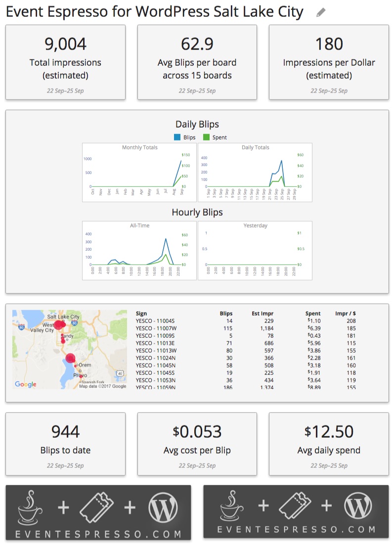Click the 208 Impr / $ value
This screenshot has height=544, width=392.
point(351,321)
